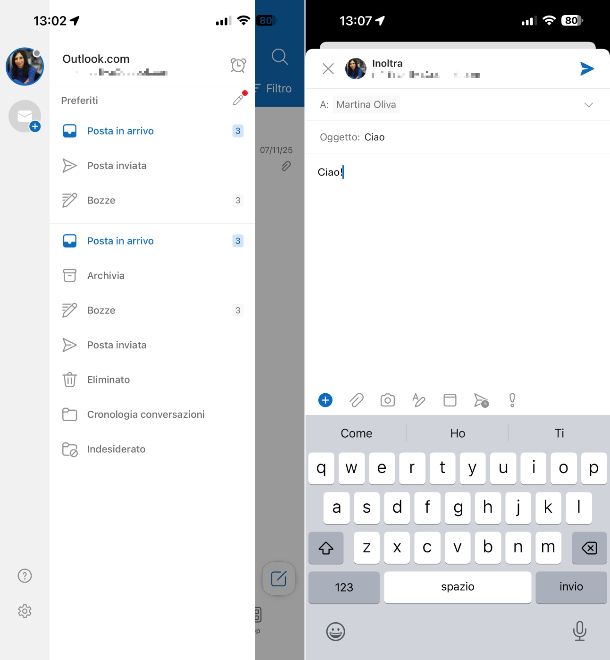Image resolution: width=610 pixels, height=660 pixels.
Task: Tap the search magnifier icon
Action: tap(280, 57)
